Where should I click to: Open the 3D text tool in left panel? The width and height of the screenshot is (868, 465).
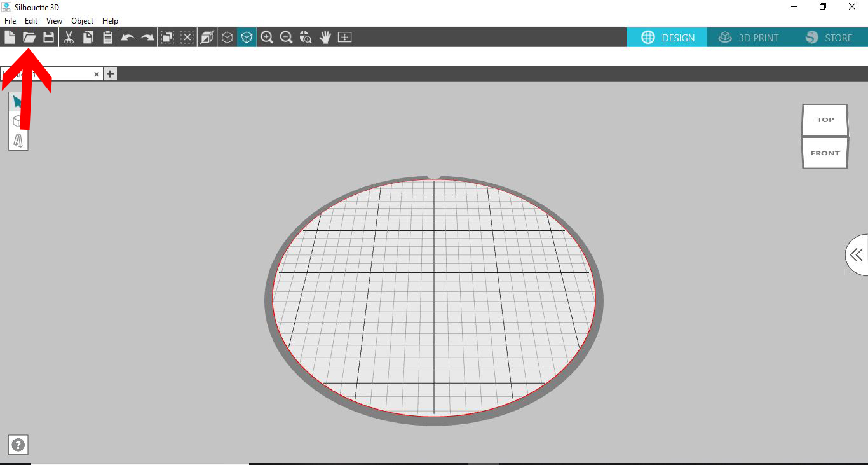(18, 140)
